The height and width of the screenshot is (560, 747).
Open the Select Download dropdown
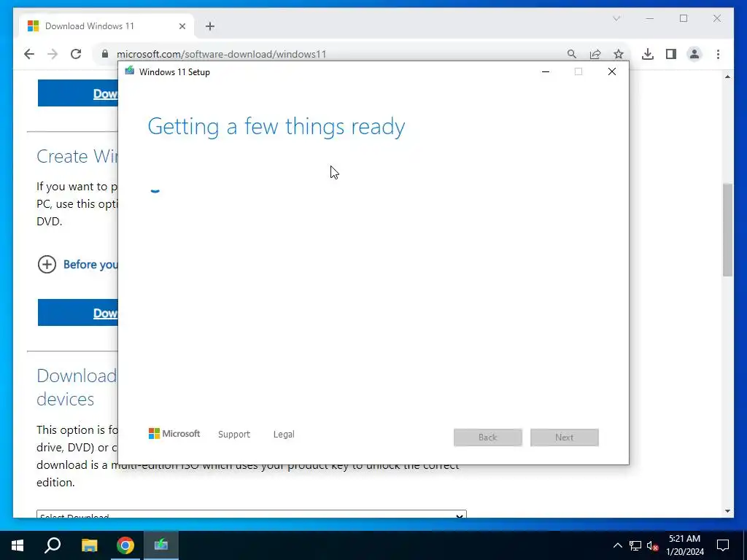point(252,514)
